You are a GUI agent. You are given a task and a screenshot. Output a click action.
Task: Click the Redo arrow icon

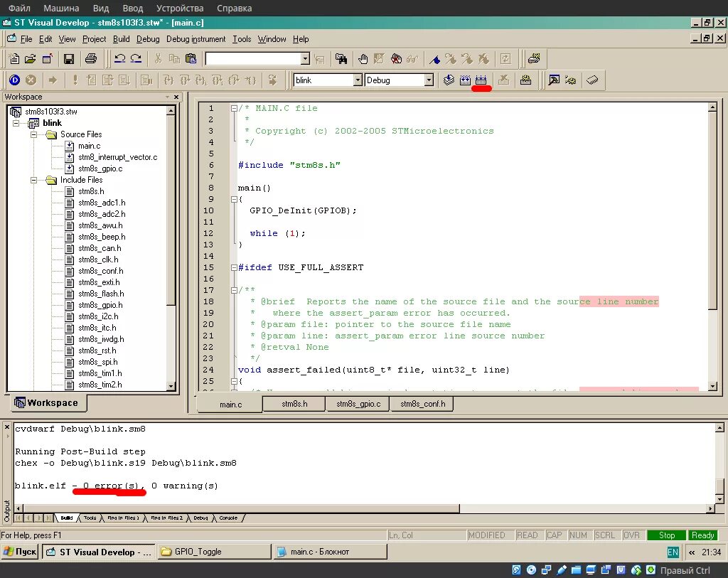click(136, 58)
